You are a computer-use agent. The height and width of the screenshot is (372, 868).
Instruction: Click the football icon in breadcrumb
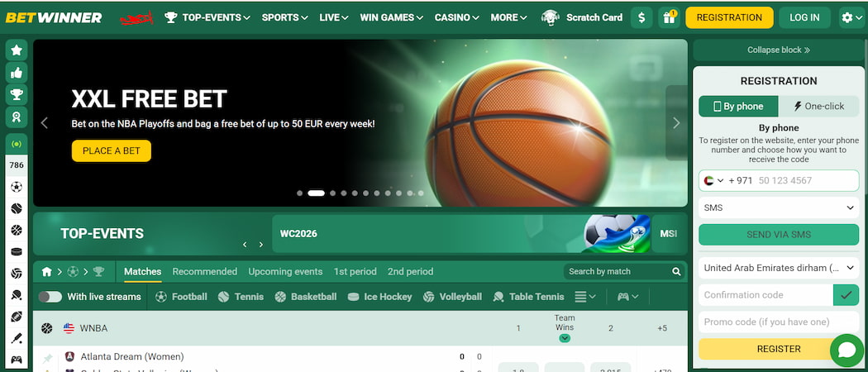tap(73, 272)
